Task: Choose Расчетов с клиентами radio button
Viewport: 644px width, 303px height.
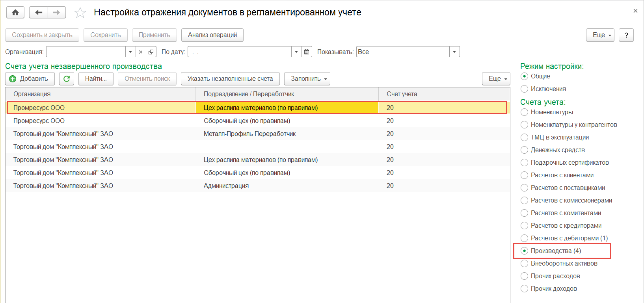Action: click(x=525, y=175)
